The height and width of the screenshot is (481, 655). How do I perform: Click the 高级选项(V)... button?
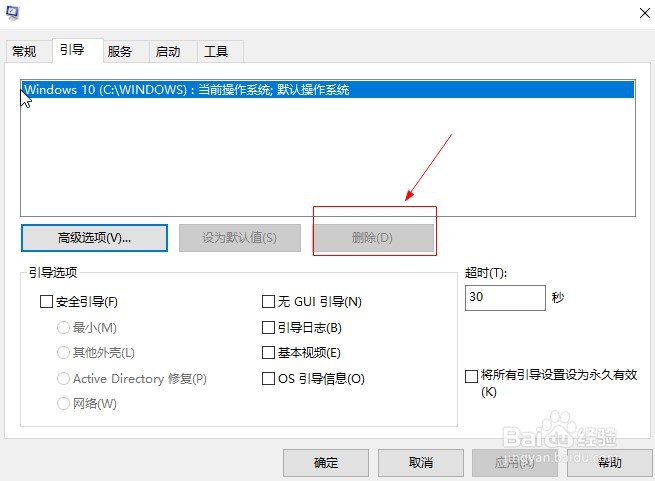click(x=94, y=238)
